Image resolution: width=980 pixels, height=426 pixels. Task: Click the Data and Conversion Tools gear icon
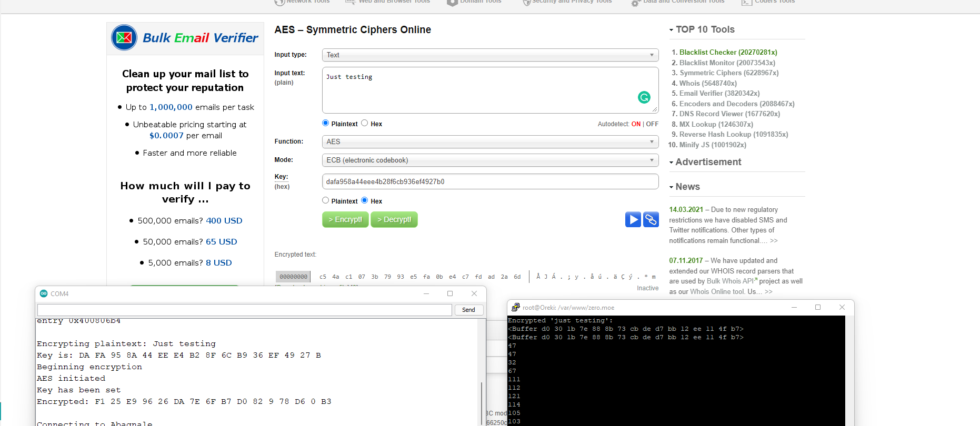pyautogui.click(x=635, y=3)
